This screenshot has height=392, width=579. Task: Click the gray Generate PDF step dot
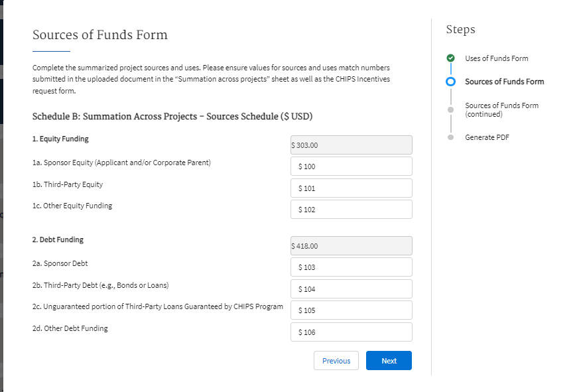point(451,137)
